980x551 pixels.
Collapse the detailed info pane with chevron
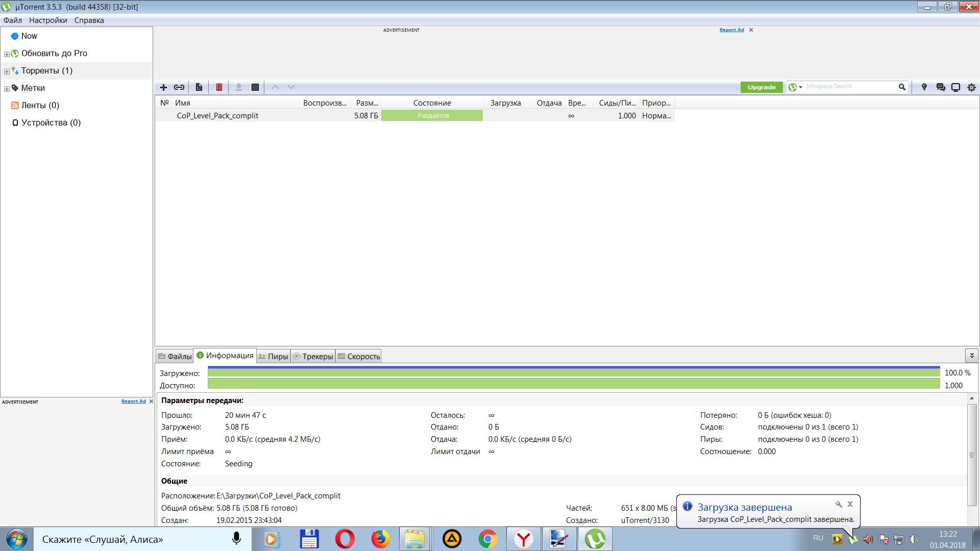point(971,355)
